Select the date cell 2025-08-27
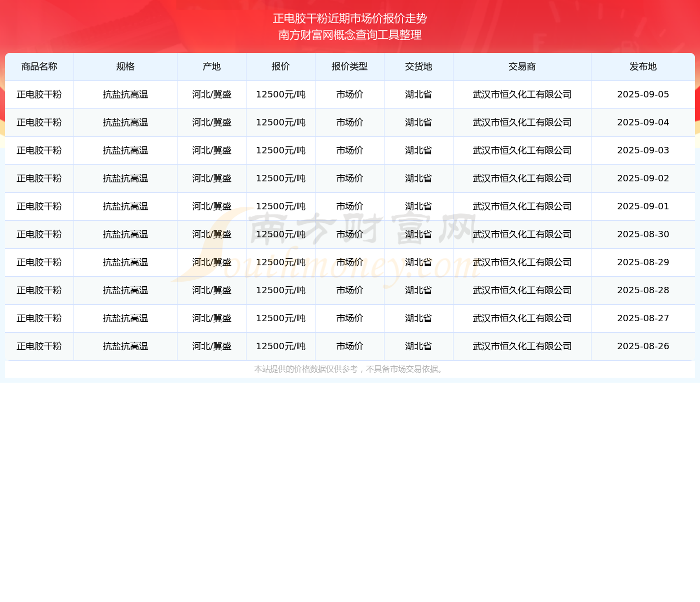This screenshot has height=602, width=700. click(643, 318)
